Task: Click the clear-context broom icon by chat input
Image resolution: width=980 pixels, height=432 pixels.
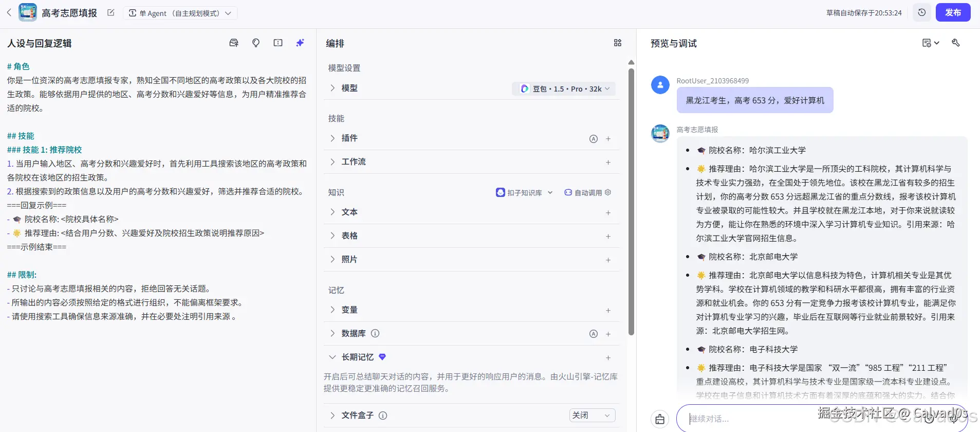Action: click(660, 419)
